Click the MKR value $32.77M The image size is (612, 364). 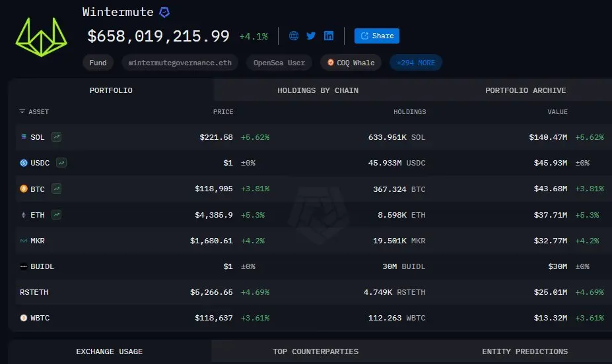[x=551, y=241]
